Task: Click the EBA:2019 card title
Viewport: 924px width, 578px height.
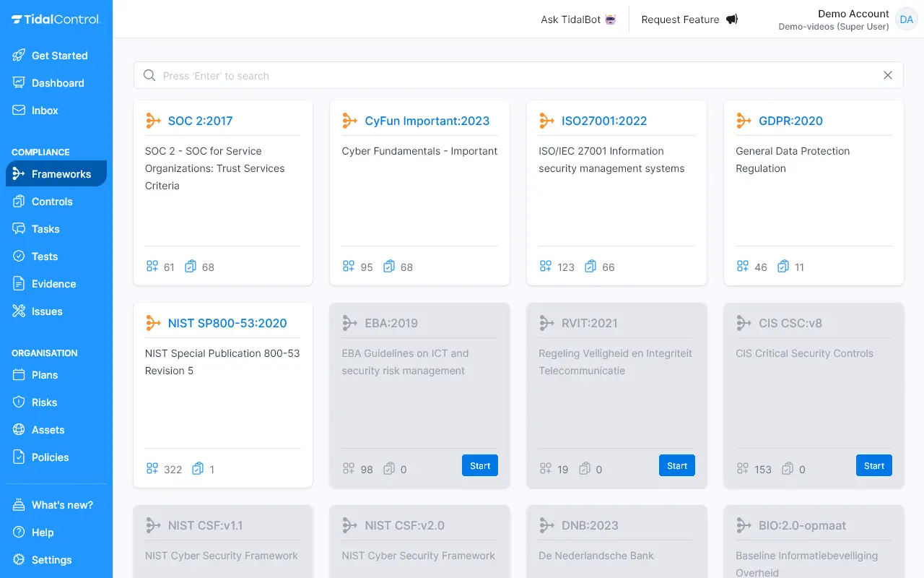Action: (x=391, y=323)
